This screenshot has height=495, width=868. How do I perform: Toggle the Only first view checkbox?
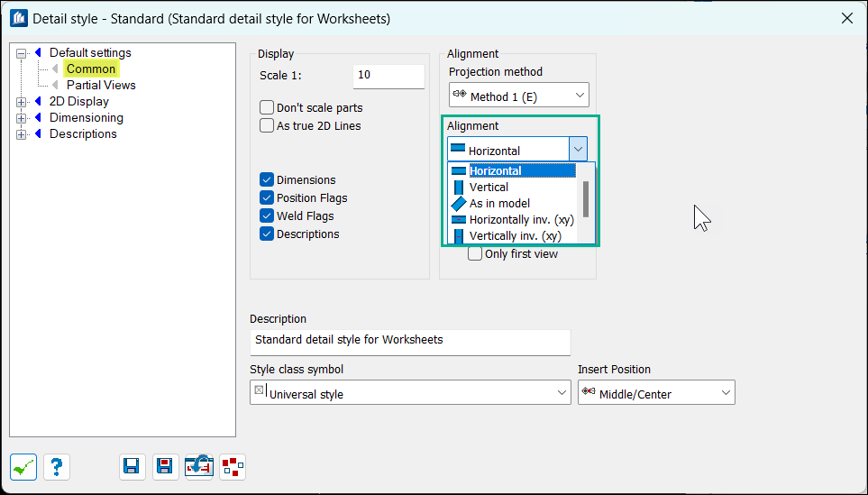click(475, 254)
